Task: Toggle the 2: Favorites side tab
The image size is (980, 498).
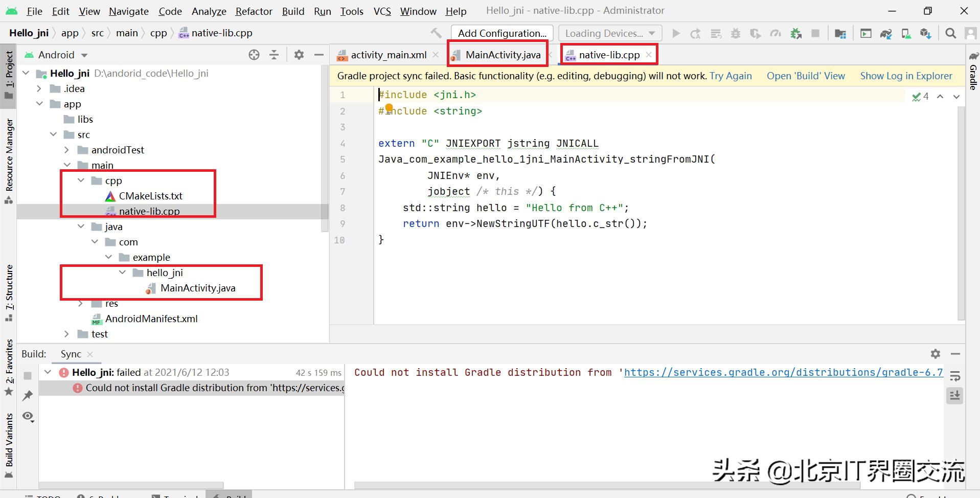Action: [x=9, y=367]
